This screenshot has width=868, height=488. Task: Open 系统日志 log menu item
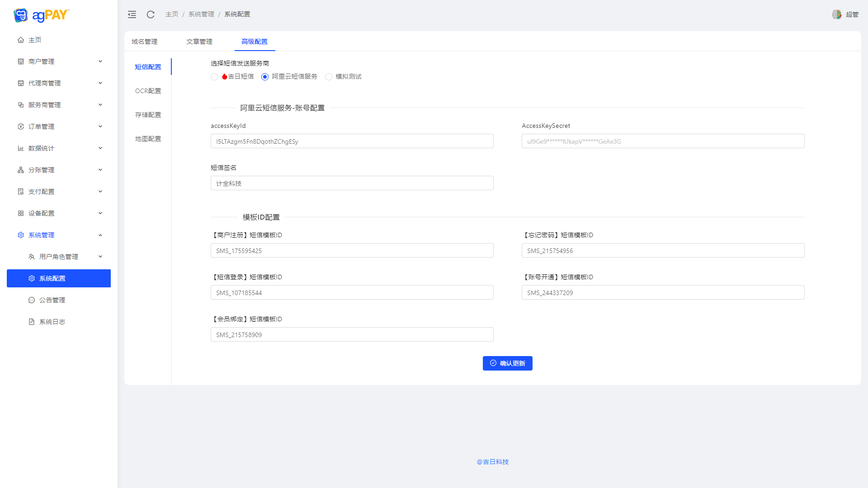[x=52, y=322]
